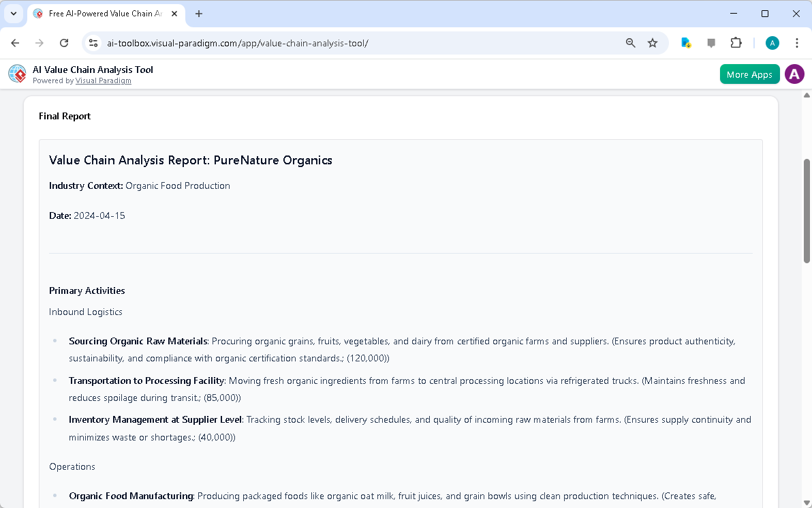Click the More Apps button
This screenshot has height=508, width=812.
(x=749, y=74)
